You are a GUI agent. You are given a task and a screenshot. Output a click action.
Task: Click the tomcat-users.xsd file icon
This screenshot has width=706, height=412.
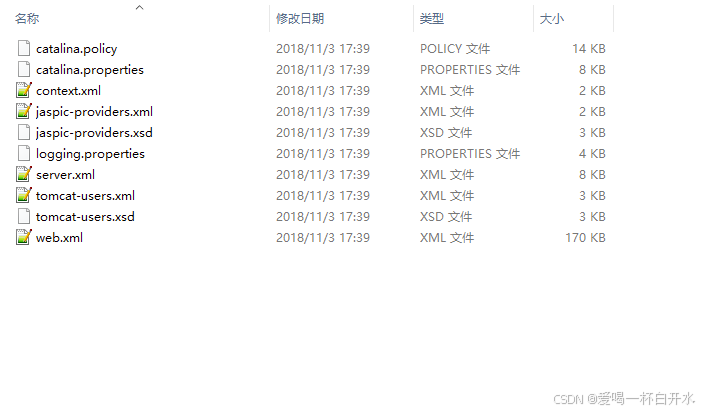(x=24, y=217)
